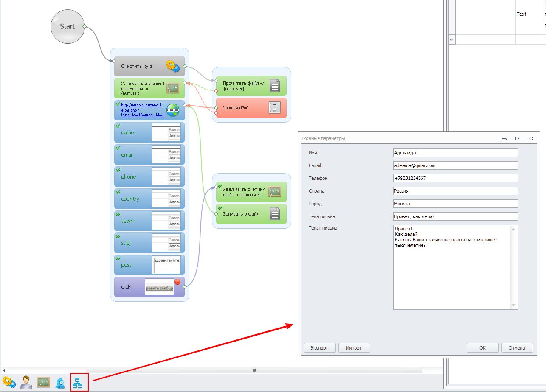Click the thumbnail on the email block
The height and width of the screenshot is (392, 546).
(x=166, y=154)
